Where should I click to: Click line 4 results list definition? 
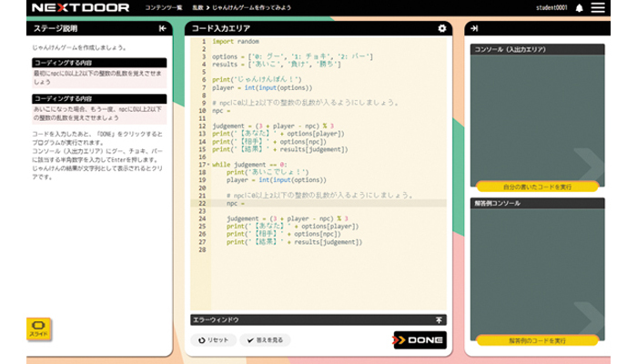[x=277, y=65]
